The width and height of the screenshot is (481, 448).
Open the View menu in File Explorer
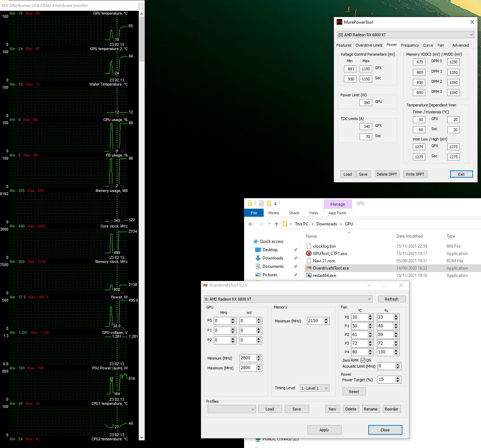[x=313, y=213]
